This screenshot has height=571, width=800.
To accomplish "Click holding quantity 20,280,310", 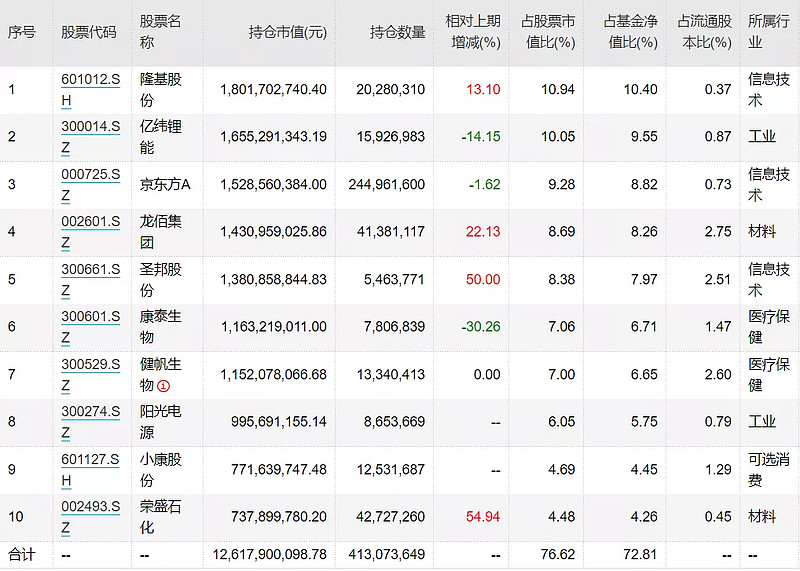I will pos(390,90).
